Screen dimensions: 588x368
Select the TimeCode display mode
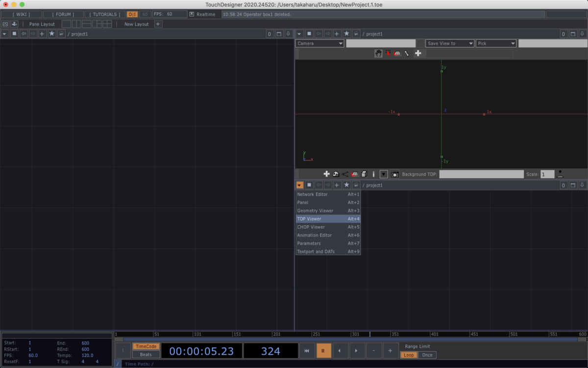click(146, 346)
